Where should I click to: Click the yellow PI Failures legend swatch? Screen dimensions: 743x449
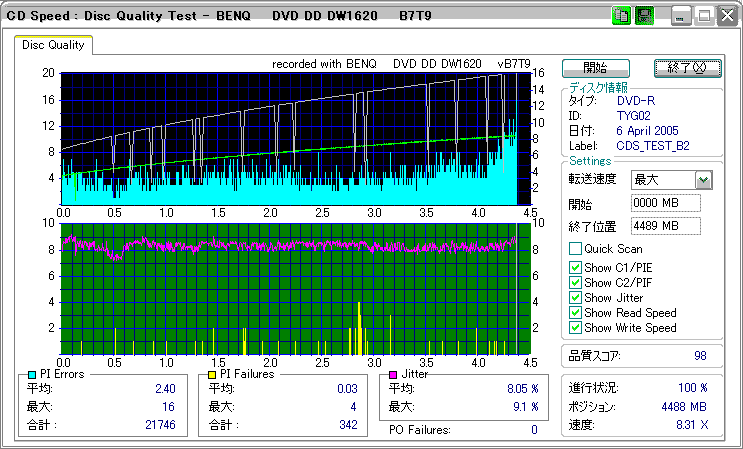point(212,374)
